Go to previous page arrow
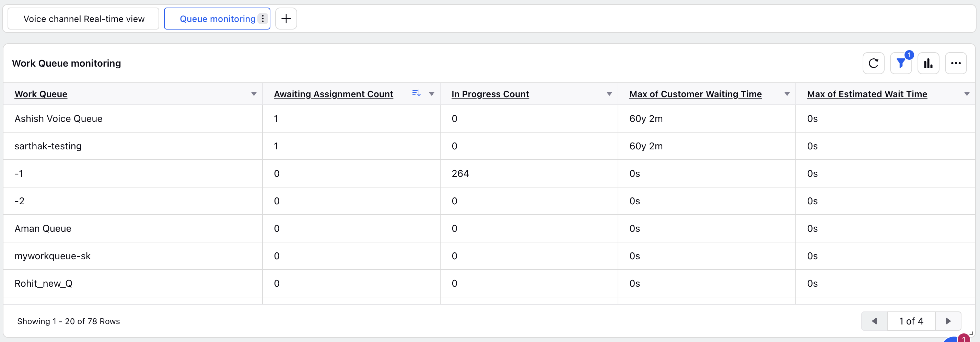980x342 pixels. click(x=874, y=321)
